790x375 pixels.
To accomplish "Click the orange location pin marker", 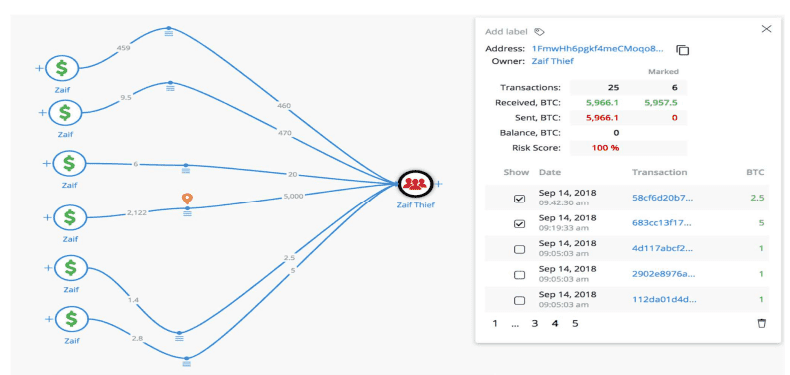I will (x=187, y=199).
